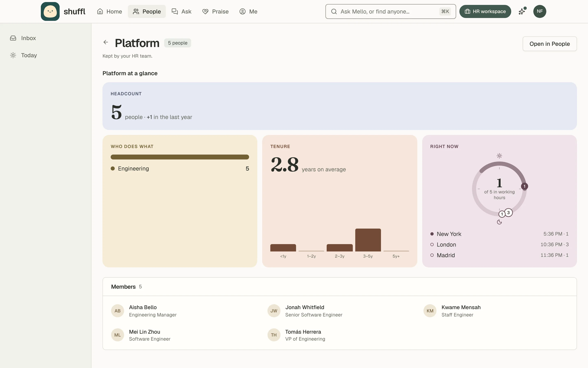588x368 pixels.
Task: Click the sun icon above the clock ring
Action: 499,156
